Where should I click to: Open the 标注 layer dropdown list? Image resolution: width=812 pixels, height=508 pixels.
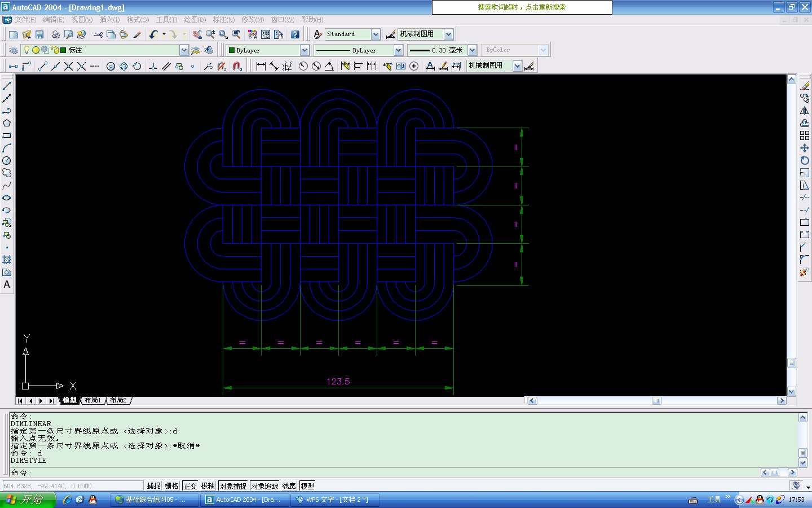pos(184,50)
